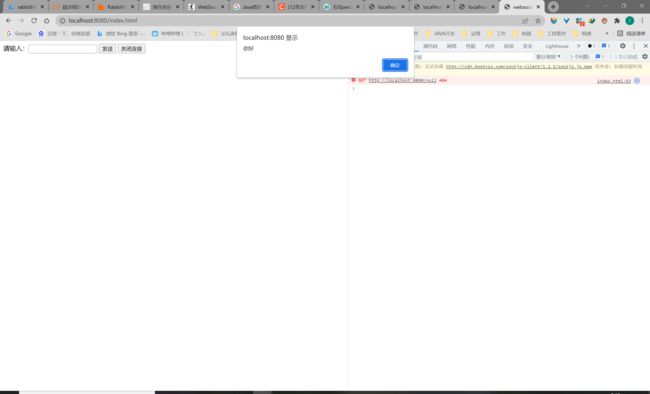The height and width of the screenshot is (394, 650).
Task: Close the active websocket tab
Action: pos(538,7)
